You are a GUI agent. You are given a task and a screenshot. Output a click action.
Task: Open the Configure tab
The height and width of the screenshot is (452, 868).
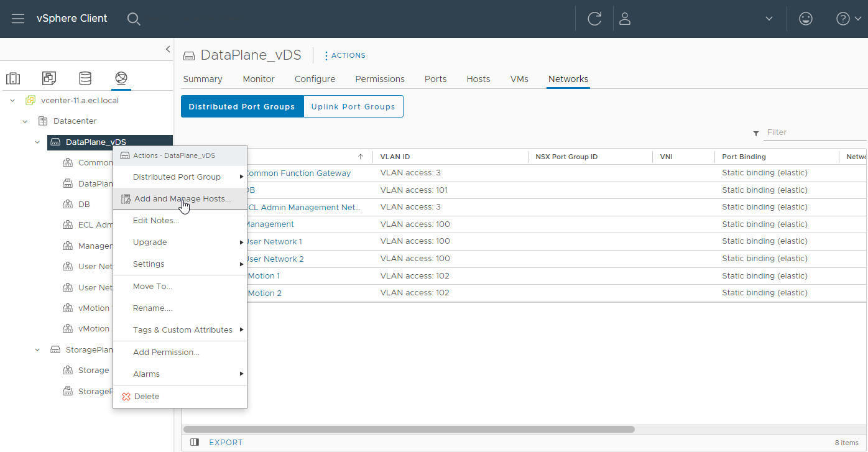click(315, 79)
